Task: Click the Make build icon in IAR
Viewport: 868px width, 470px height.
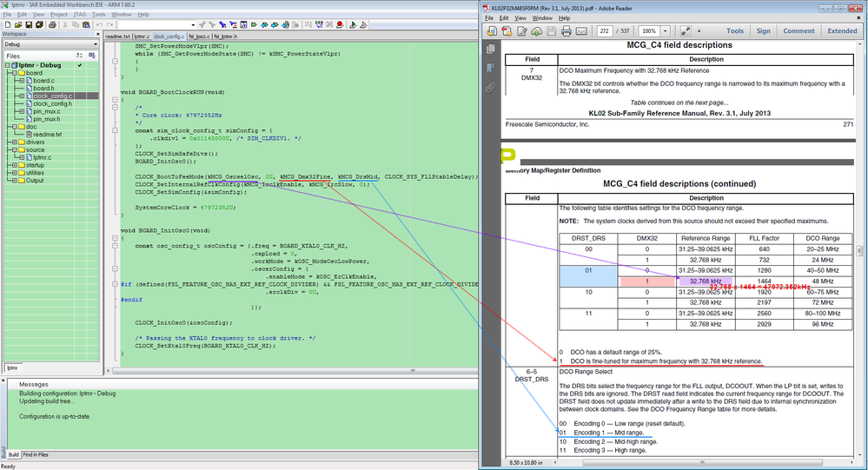Action: click(320, 25)
